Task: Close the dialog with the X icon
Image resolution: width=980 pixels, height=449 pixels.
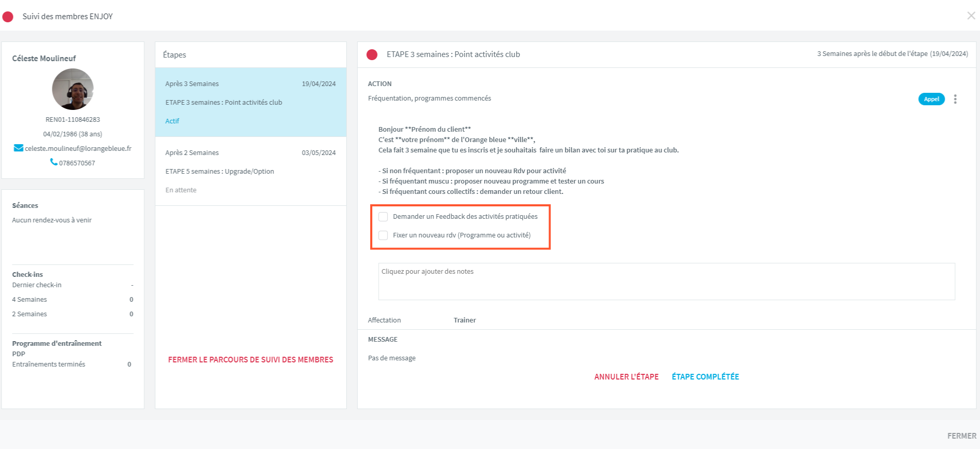Action: (x=971, y=16)
